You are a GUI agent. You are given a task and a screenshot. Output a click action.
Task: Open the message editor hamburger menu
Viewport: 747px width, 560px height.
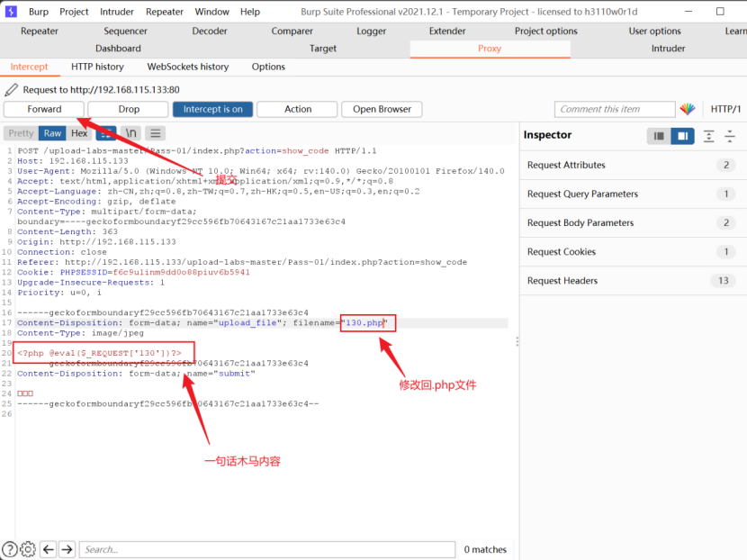[x=156, y=133]
